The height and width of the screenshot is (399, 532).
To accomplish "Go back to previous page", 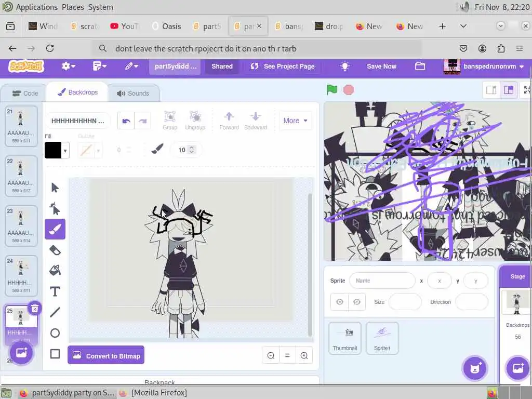I will click(x=12, y=48).
